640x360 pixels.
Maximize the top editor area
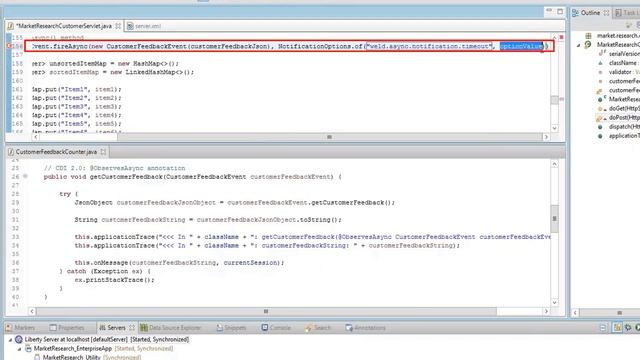coord(560,11)
